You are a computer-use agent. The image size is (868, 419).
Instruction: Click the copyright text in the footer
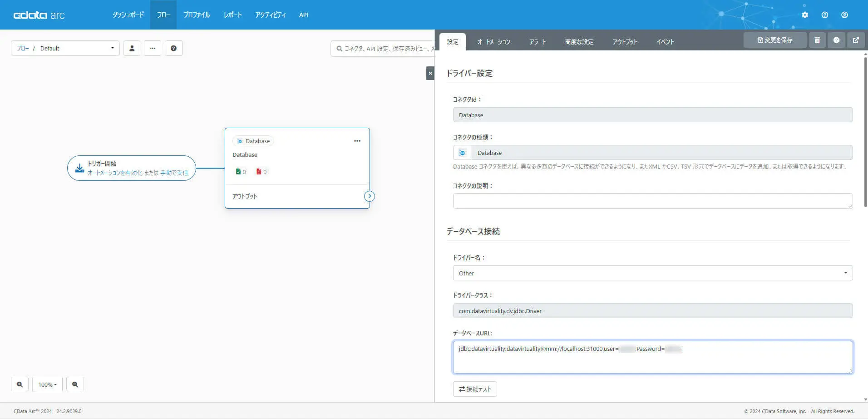(x=799, y=411)
